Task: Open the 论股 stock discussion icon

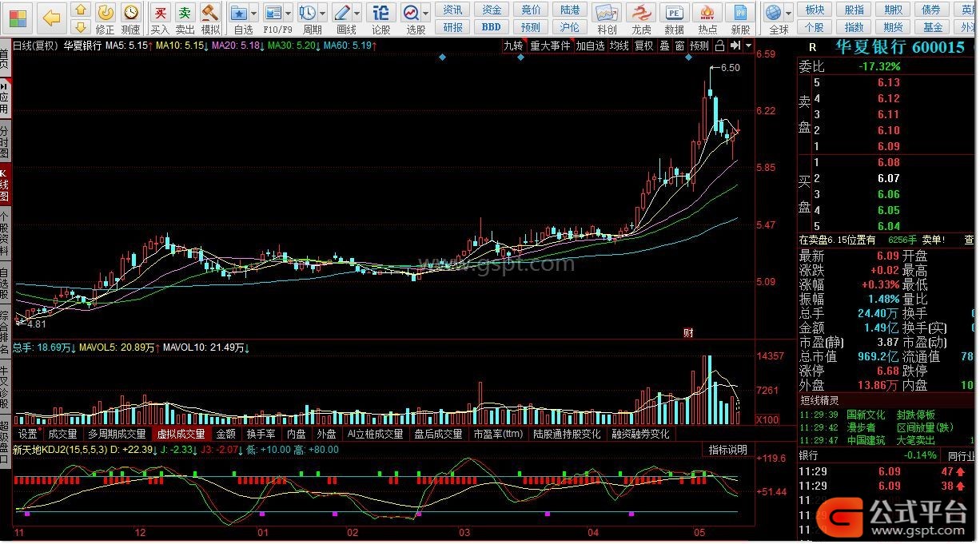Action: (x=381, y=18)
